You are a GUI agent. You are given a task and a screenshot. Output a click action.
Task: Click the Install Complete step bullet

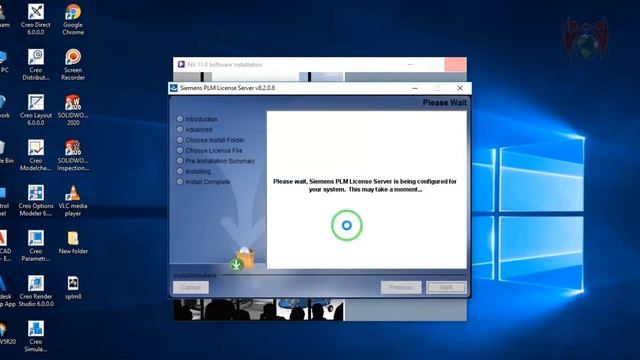pos(180,182)
